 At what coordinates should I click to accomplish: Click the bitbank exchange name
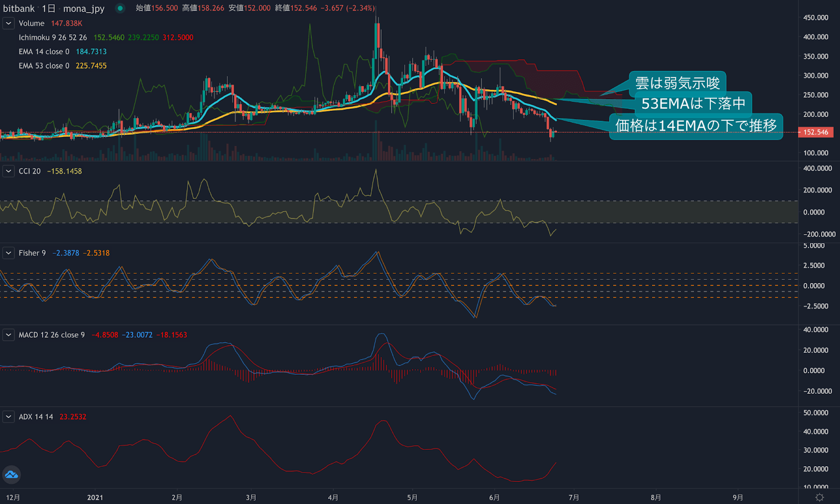coord(19,8)
